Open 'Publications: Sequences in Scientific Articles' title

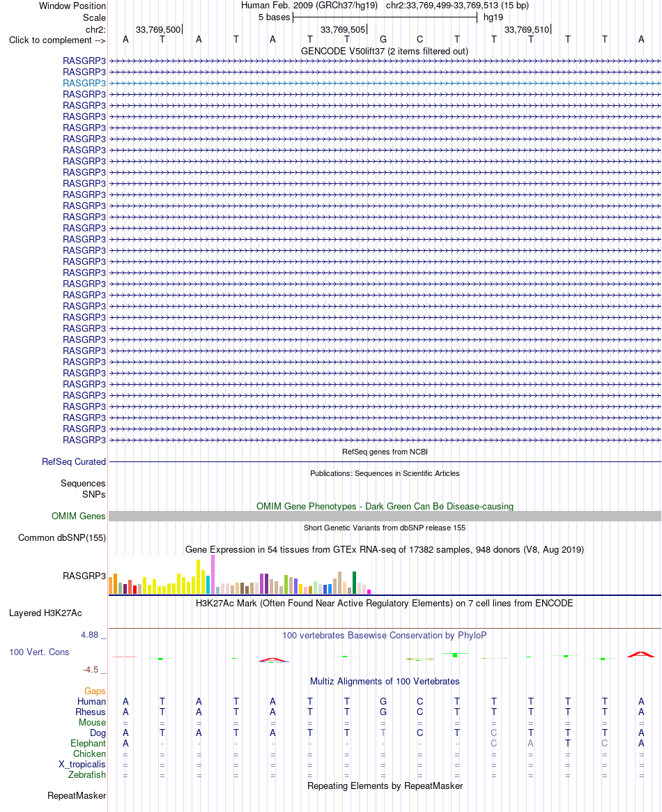coord(385,474)
